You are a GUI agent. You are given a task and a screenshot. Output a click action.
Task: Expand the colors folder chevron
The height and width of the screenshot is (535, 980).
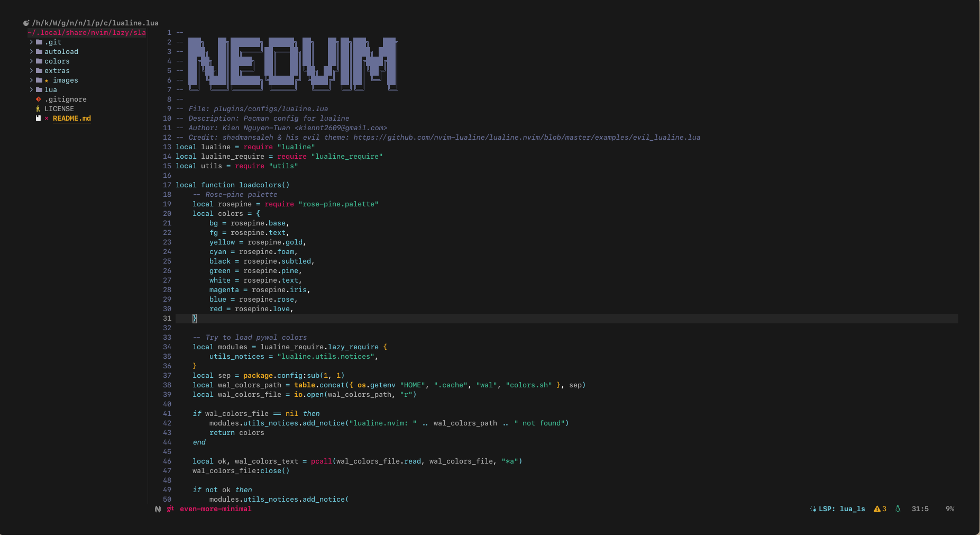[x=31, y=61]
